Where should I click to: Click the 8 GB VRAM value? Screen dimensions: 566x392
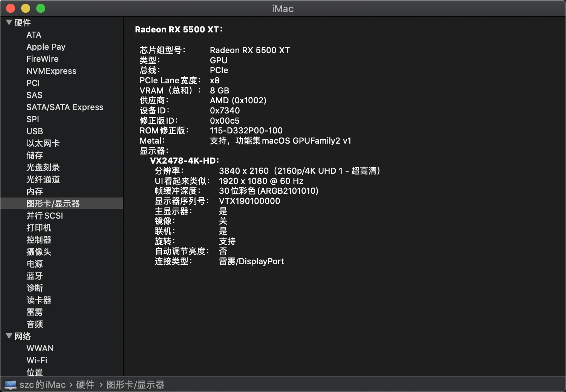coord(220,90)
